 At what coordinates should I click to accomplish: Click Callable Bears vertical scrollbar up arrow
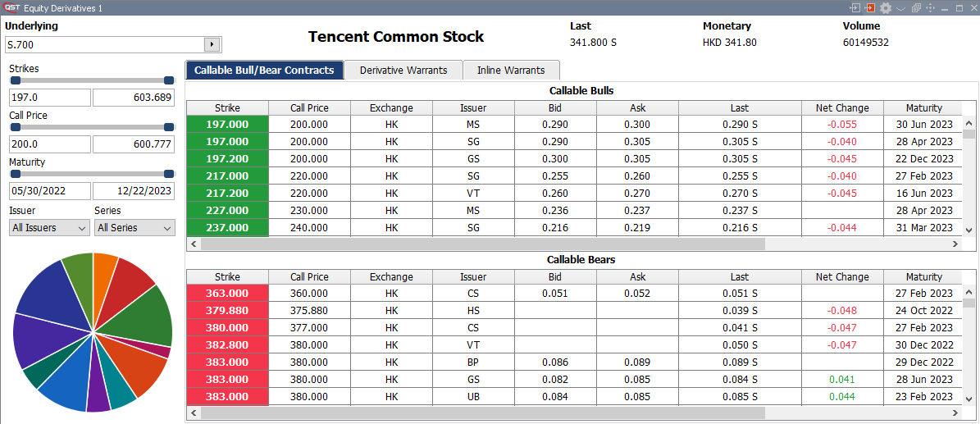point(969,291)
